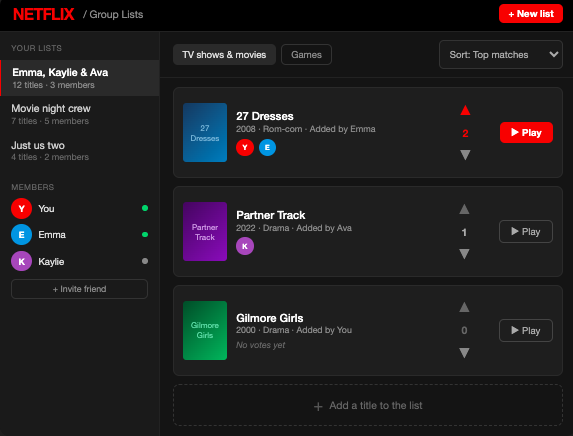Switch to the Games tab
This screenshot has width=573, height=436.
tap(306, 54)
